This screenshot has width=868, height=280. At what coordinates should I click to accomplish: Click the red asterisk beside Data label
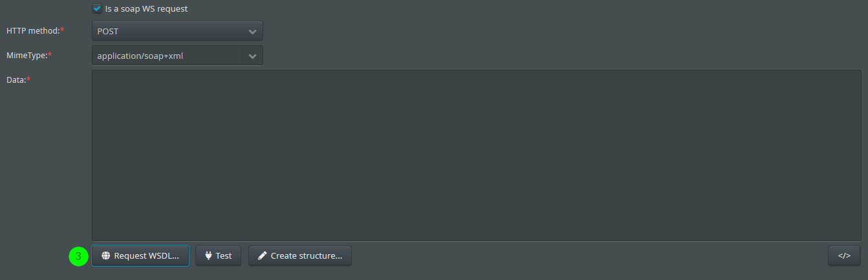coord(29,78)
